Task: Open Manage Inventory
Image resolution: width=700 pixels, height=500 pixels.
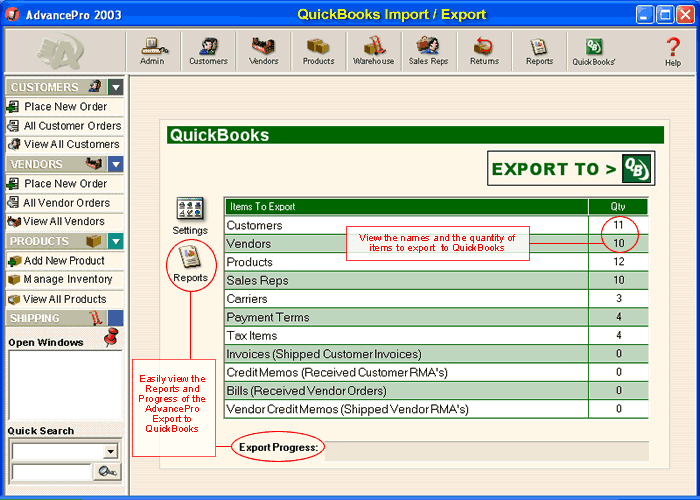Action: (x=65, y=279)
